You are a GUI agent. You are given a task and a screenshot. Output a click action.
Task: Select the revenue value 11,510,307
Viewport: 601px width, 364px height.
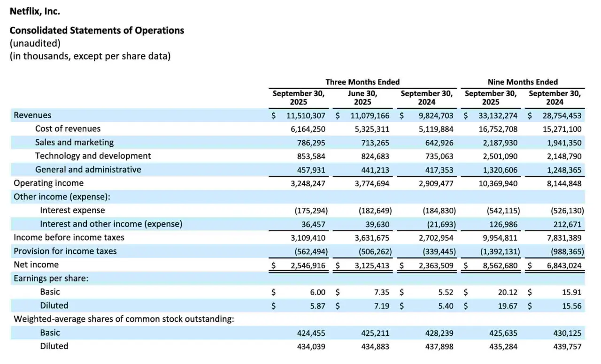(x=307, y=115)
